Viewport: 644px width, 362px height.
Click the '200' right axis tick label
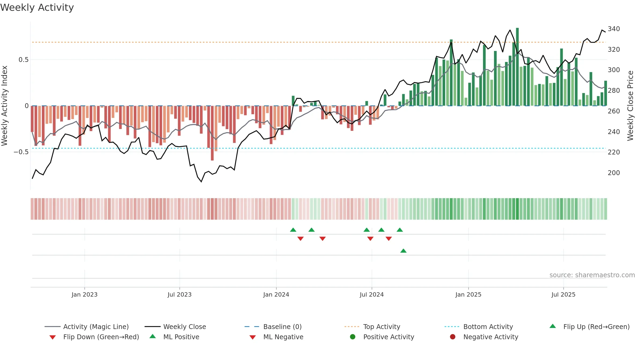pos(614,173)
